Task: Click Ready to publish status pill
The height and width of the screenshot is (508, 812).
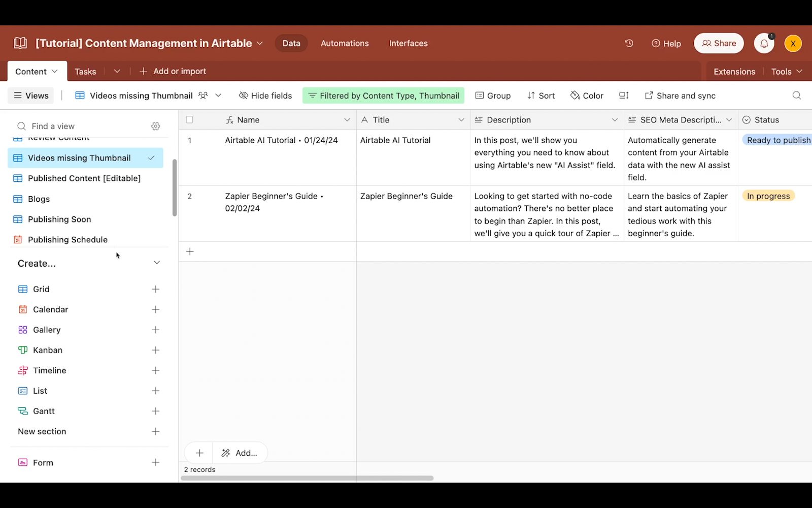Action: pyautogui.click(x=778, y=140)
